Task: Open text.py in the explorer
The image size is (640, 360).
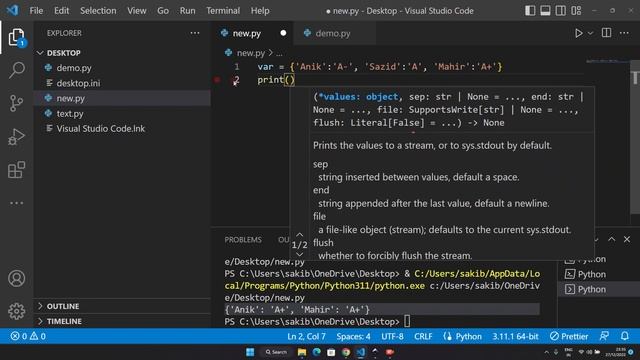Action: pyautogui.click(x=122, y=113)
